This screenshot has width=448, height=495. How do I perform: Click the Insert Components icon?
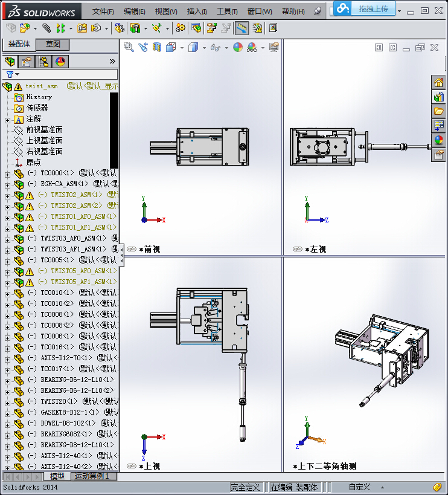[x=25, y=28]
